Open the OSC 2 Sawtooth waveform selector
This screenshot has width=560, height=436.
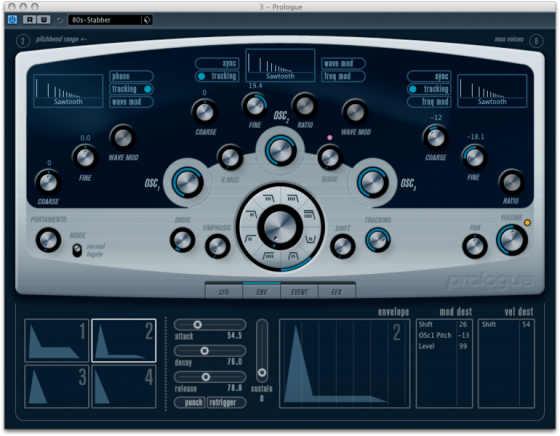coord(280,66)
